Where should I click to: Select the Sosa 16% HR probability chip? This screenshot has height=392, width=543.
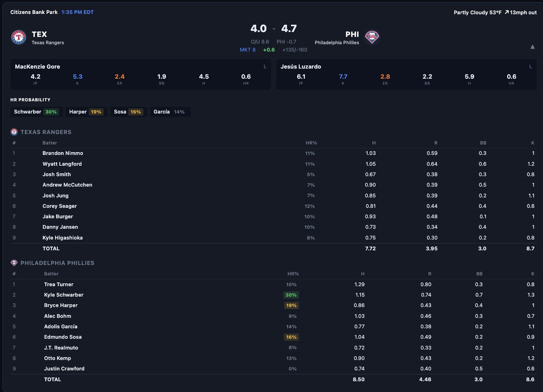[129, 112]
